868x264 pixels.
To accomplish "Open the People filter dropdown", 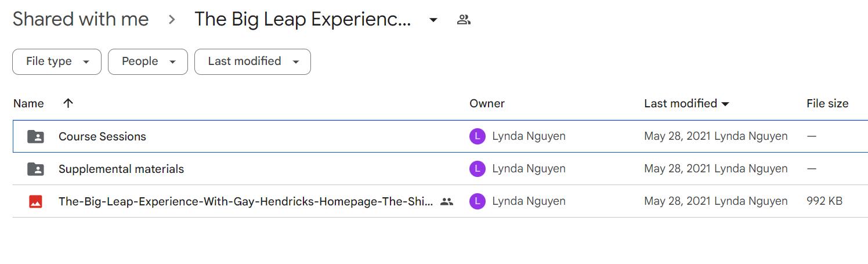I will [x=148, y=62].
